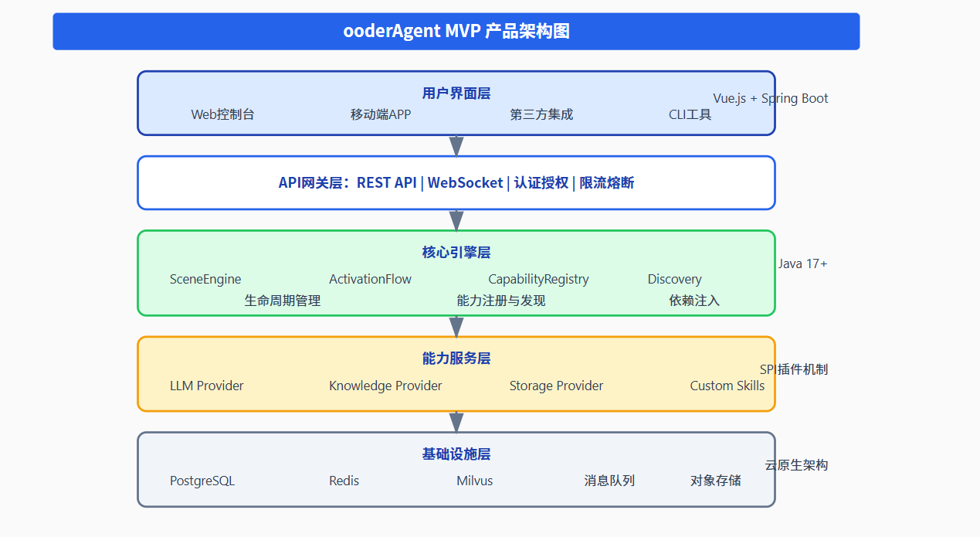Select the 基础设施层 heading
This screenshot has width=980, height=537.
click(x=456, y=454)
